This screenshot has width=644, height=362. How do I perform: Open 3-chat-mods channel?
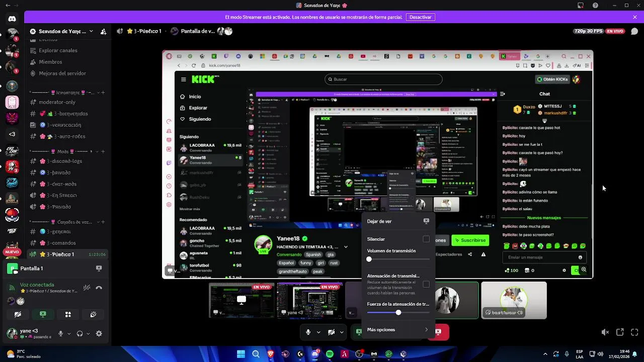pos(68,184)
